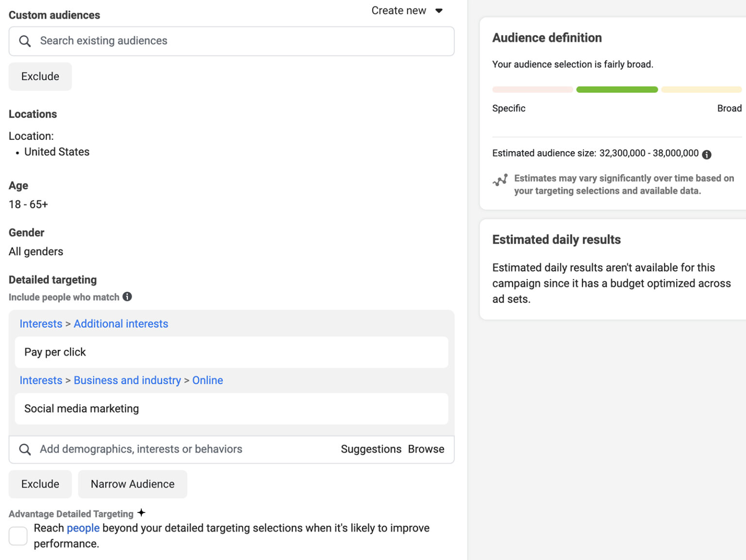
Task: Click the Create new dropdown arrow
Action: (439, 11)
